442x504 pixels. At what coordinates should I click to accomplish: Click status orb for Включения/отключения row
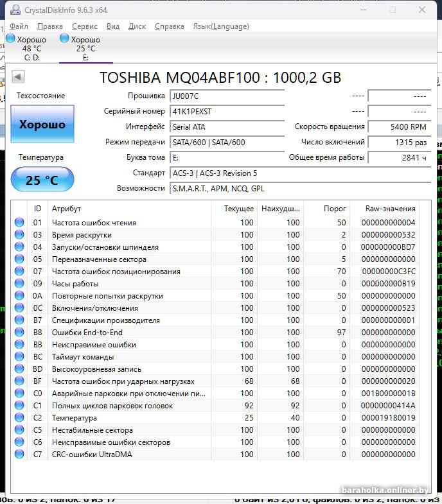19,308
